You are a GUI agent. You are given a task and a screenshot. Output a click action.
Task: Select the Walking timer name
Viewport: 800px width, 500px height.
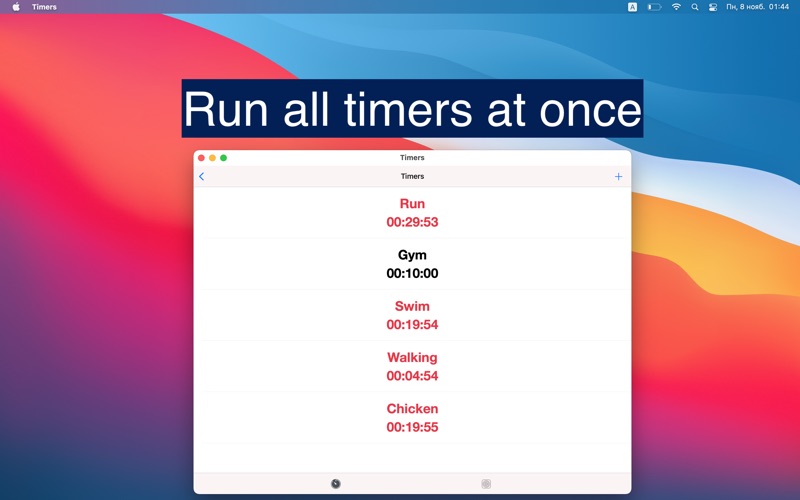point(412,357)
